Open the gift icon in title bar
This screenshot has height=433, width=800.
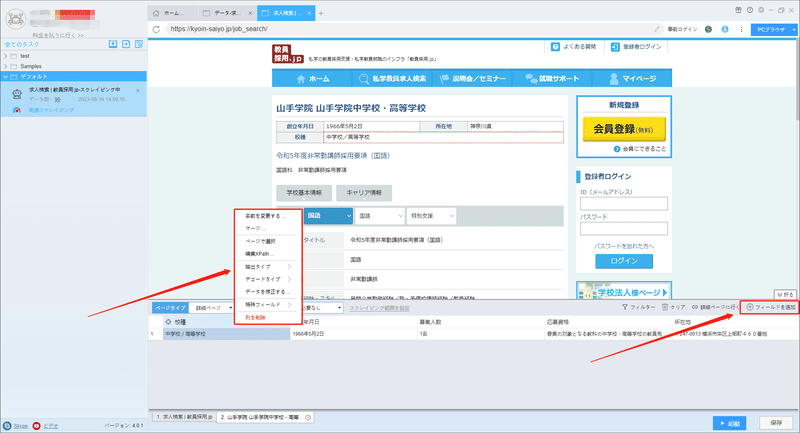click(x=738, y=10)
